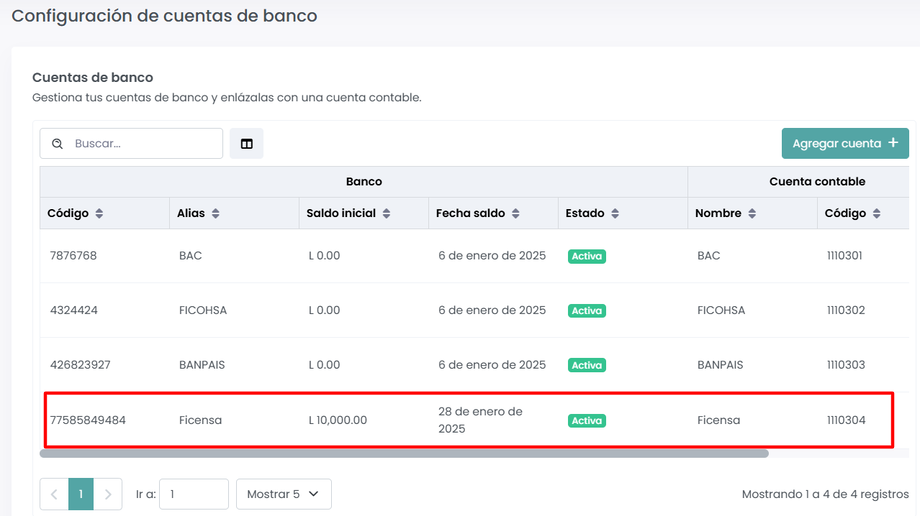Sort by Nombre column arrows

(x=752, y=214)
